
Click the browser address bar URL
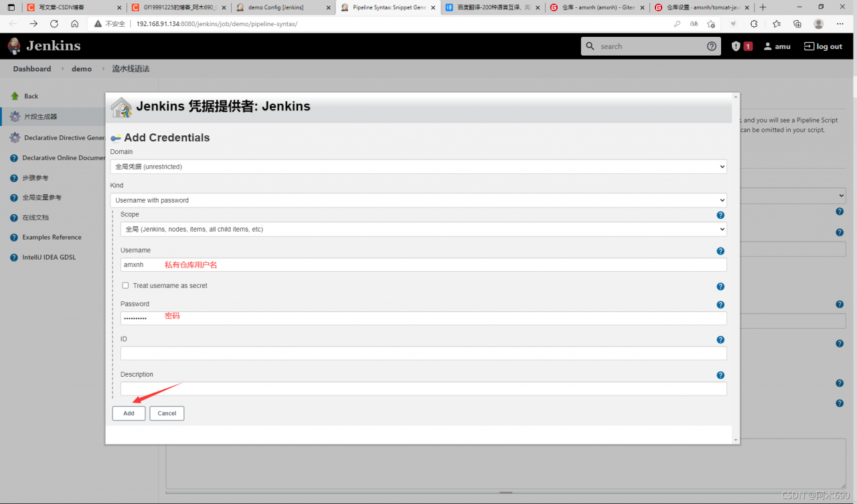click(217, 23)
